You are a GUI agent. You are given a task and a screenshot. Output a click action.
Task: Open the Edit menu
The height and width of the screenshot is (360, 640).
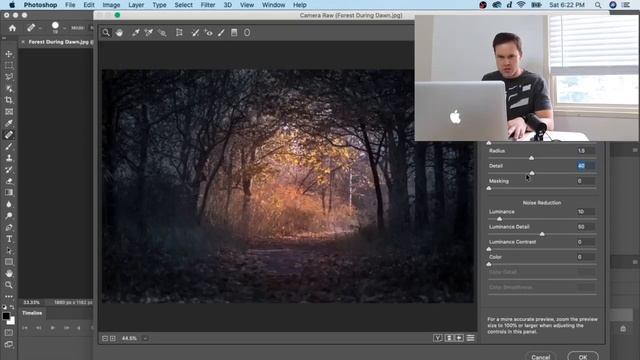click(89, 5)
